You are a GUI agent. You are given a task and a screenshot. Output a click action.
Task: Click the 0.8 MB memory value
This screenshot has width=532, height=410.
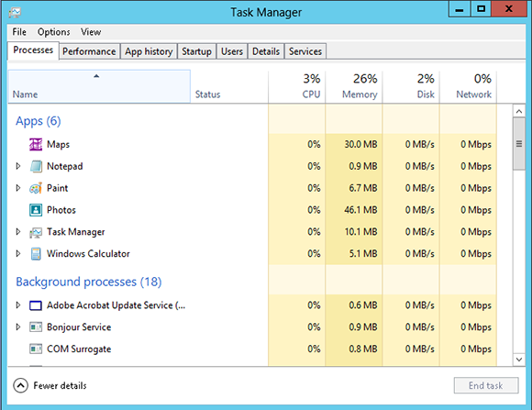(x=363, y=349)
